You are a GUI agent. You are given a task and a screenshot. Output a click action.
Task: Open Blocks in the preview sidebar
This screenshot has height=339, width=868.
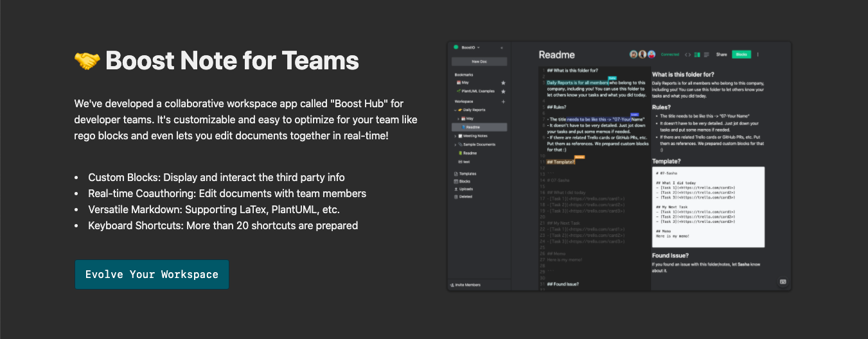click(x=463, y=182)
